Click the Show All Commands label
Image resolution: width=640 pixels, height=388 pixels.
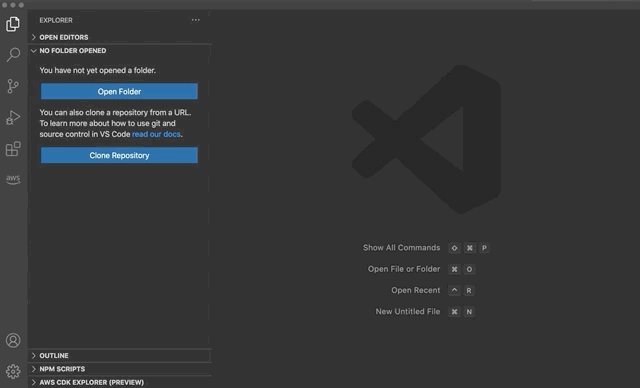(402, 248)
